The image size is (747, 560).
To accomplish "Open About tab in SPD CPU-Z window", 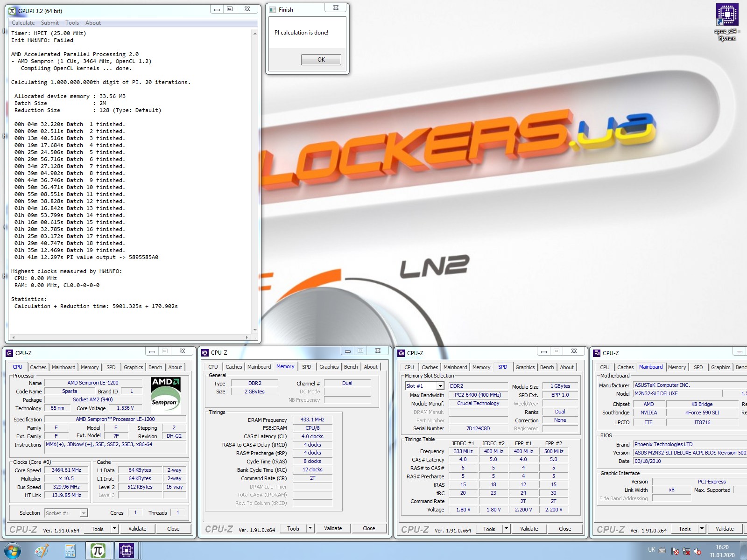I will pyautogui.click(x=567, y=367).
